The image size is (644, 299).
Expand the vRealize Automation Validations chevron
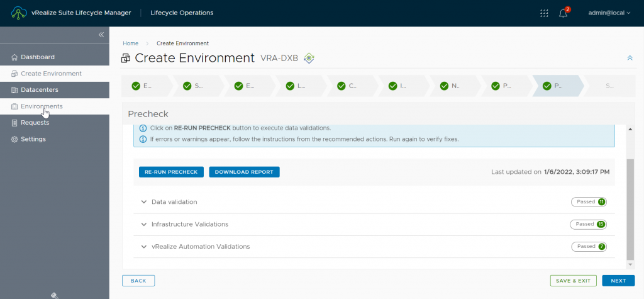(144, 247)
